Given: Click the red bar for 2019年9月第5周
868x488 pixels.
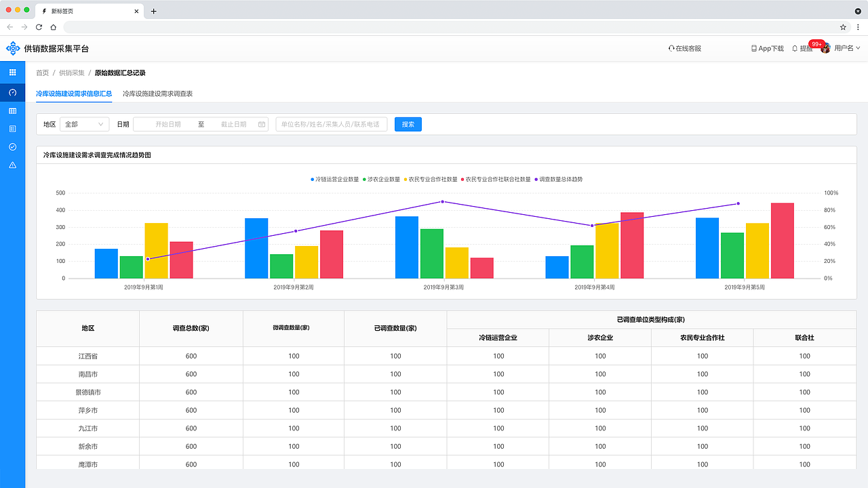Looking at the screenshot, I should pyautogui.click(x=783, y=241).
